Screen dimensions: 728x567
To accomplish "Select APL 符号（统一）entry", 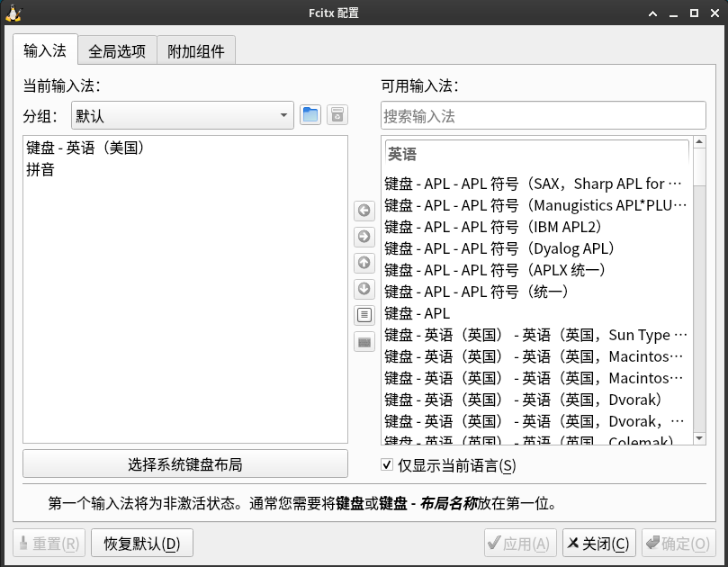I will 537,292.
